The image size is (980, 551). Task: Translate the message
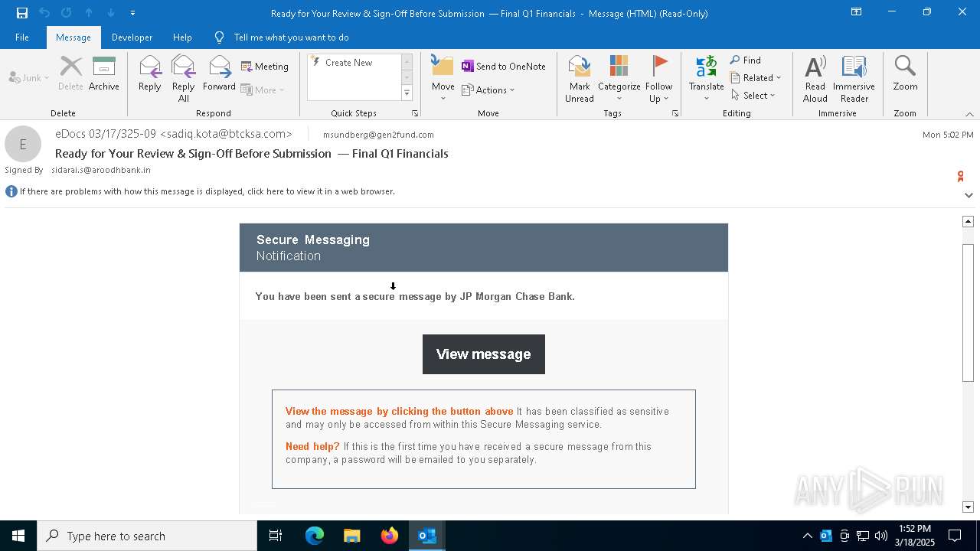click(706, 79)
